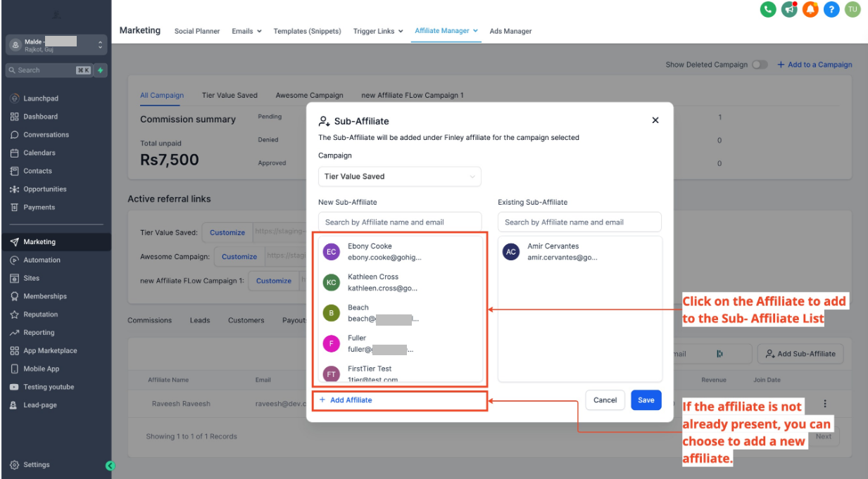Image resolution: width=868 pixels, height=479 pixels.
Task: Expand the Trigger Links dropdown
Action: pyautogui.click(x=378, y=31)
